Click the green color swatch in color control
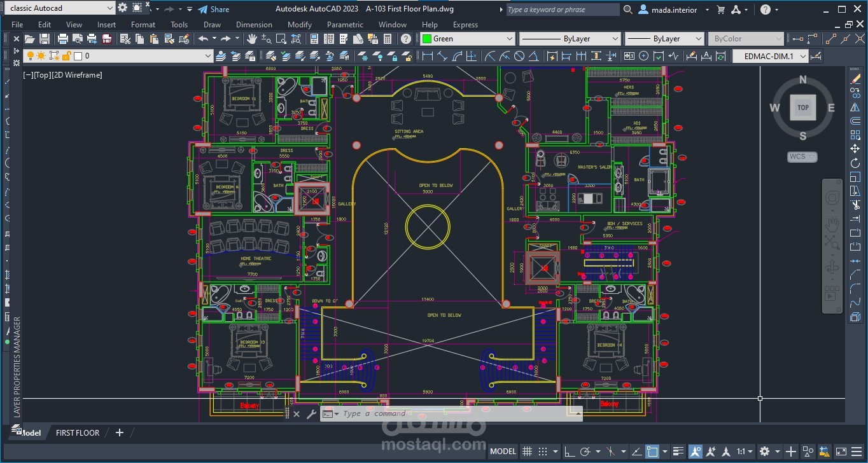Screen dimensions: 868x463 click(426, 39)
